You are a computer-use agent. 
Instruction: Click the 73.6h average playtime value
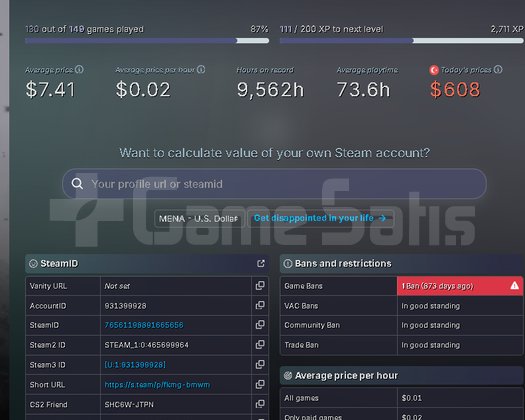pos(363,89)
